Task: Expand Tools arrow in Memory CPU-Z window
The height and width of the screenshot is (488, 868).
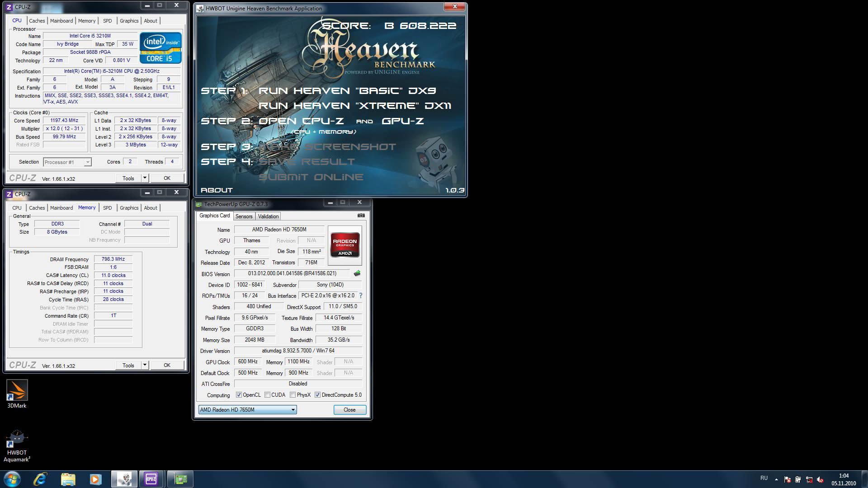Action: click(145, 365)
